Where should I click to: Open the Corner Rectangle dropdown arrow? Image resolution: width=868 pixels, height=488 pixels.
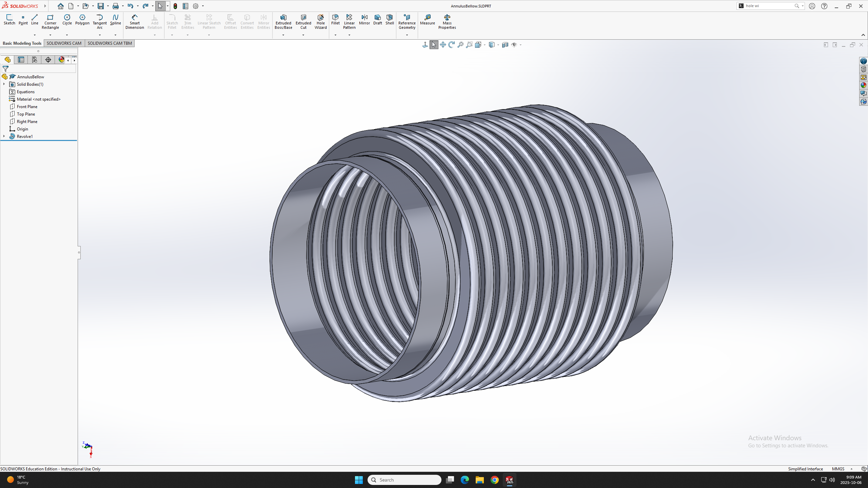click(x=50, y=35)
